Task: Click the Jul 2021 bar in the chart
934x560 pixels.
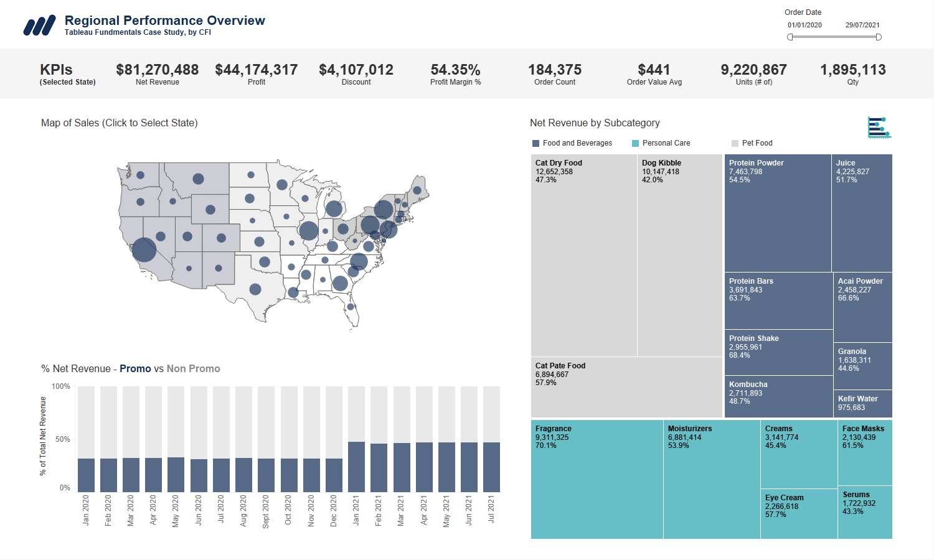Action: tap(491, 467)
